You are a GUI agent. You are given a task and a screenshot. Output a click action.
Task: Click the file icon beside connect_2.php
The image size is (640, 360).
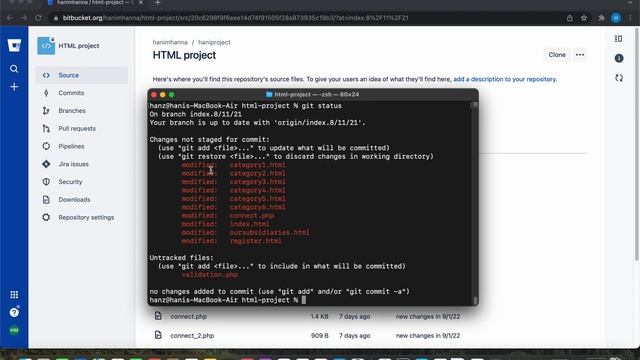[158, 335]
